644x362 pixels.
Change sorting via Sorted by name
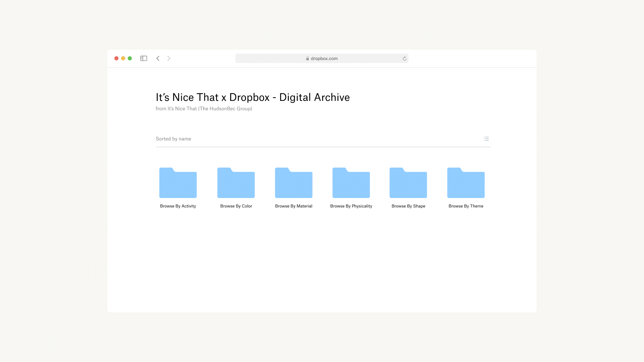pyautogui.click(x=173, y=139)
